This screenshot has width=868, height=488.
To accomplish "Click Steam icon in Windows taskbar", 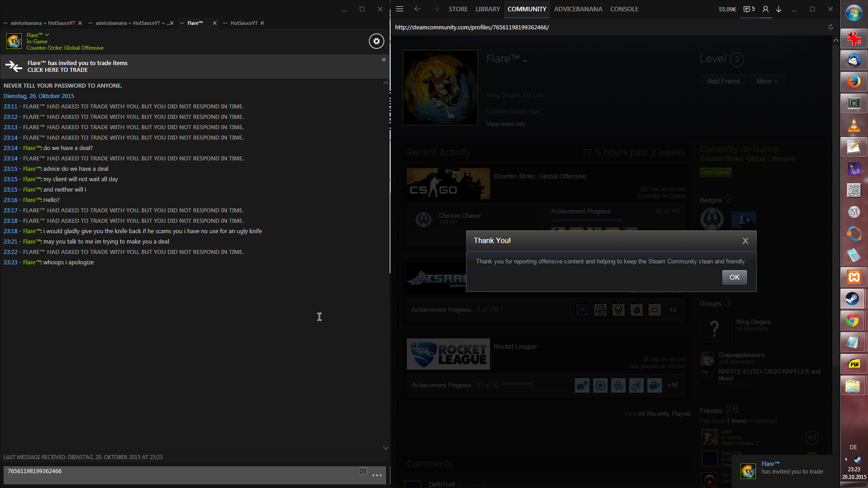I will click(x=853, y=299).
